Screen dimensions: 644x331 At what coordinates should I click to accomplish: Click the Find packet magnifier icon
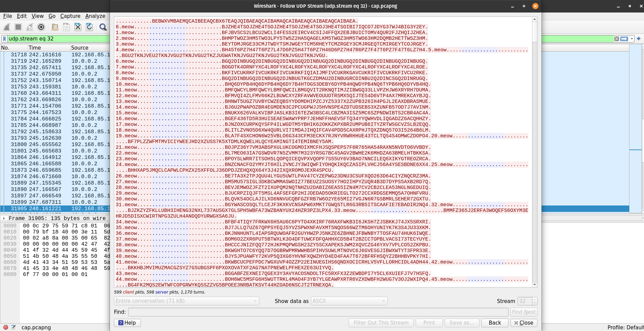tap(103, 27)
